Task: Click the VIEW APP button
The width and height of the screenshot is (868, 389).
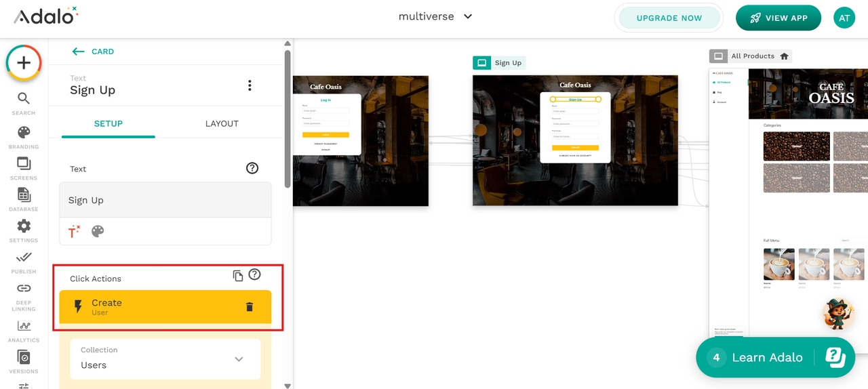Action: (x=778, y=18)
